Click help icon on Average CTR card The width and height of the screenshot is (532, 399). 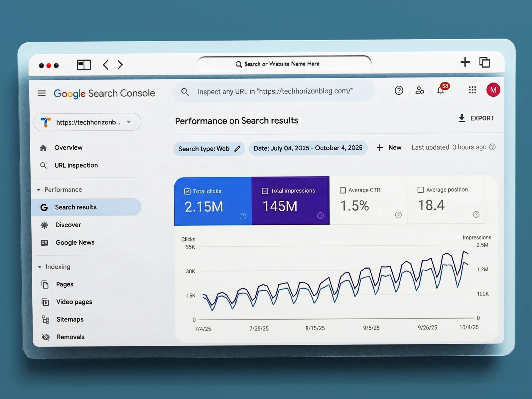(398, 215)
